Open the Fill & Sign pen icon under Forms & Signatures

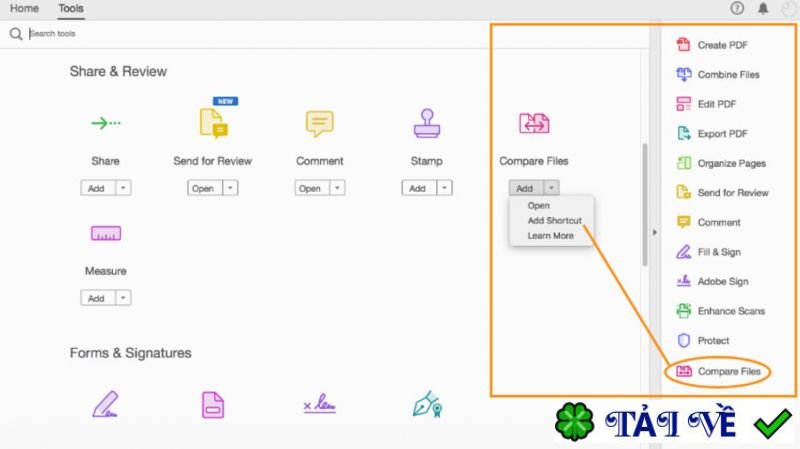(106, 405)
